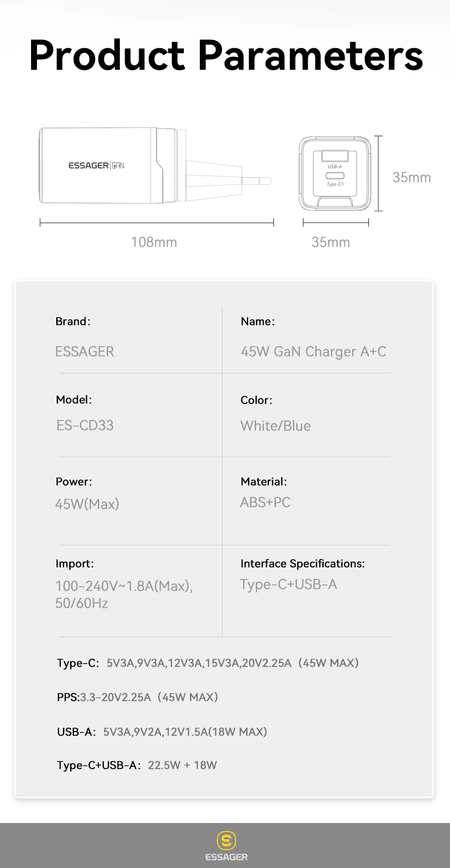Click the model value ES-CD33
Screen dimensions: 450x868
coord(85,425)
